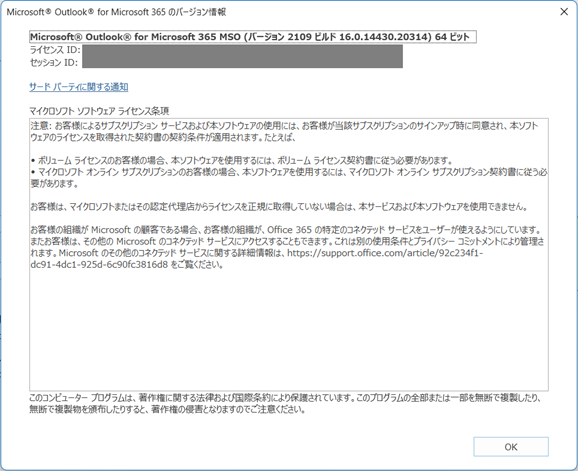The image size is (578, 471).
Task: Open the サード パーティに関する通知 link
Action: pyautogui.click(x=79, y=87)
